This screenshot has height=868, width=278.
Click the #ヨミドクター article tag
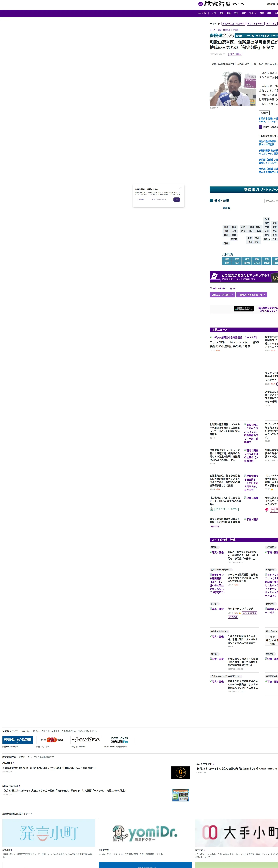point(226,509)
